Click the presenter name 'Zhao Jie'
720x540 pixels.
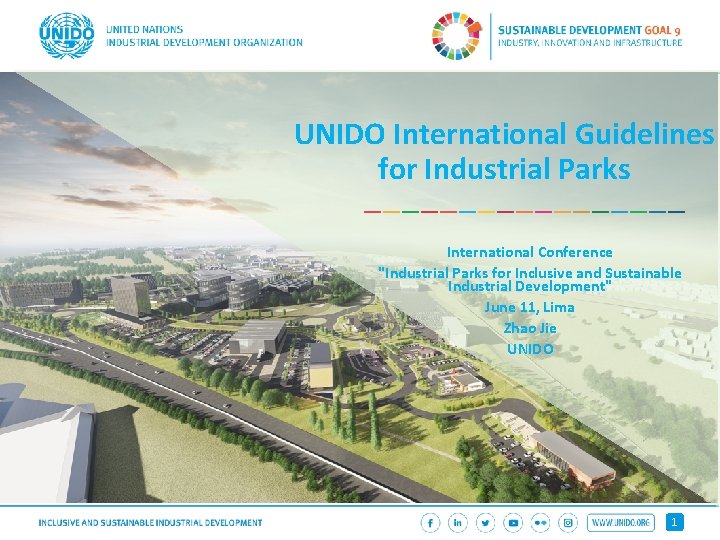pyautogui.click(x=530, y=328)
